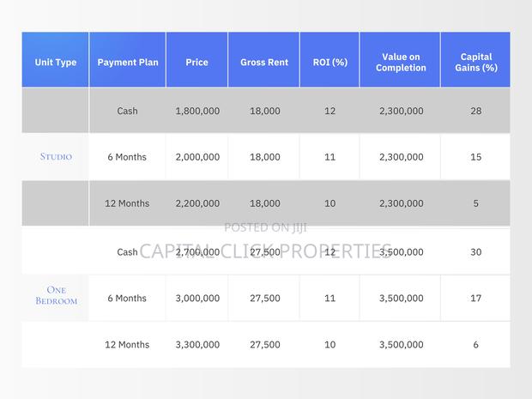Viewport: 532px width, 399px height.
Task: Select the Studio unit type label
Action: click(x=56, y=157)
